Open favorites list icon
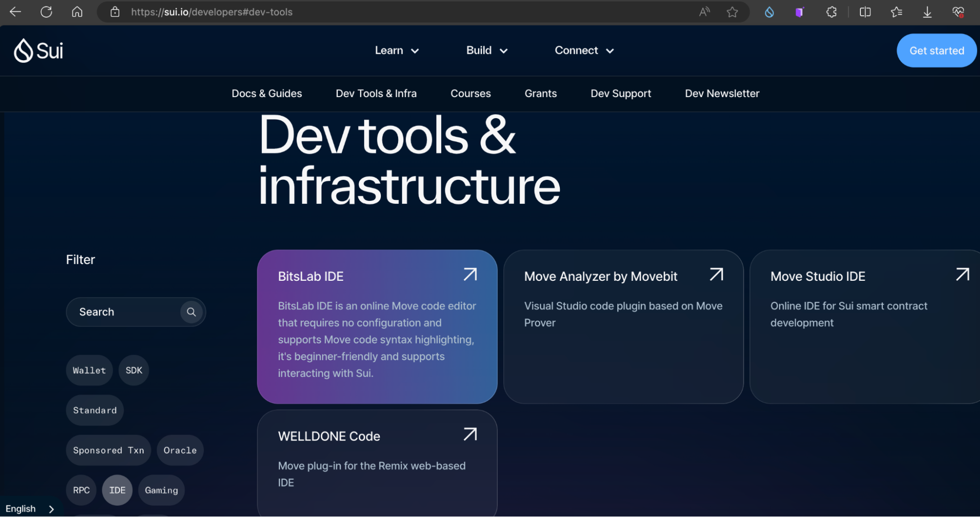Viewport: 980px width, 517px height. click(896, 12)
